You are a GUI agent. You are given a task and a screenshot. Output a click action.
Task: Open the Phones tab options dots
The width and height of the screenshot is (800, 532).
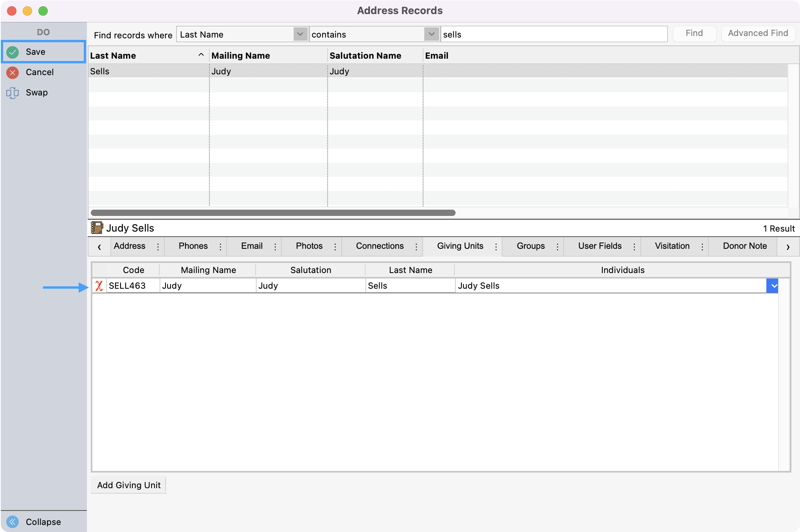click(220, 246)
